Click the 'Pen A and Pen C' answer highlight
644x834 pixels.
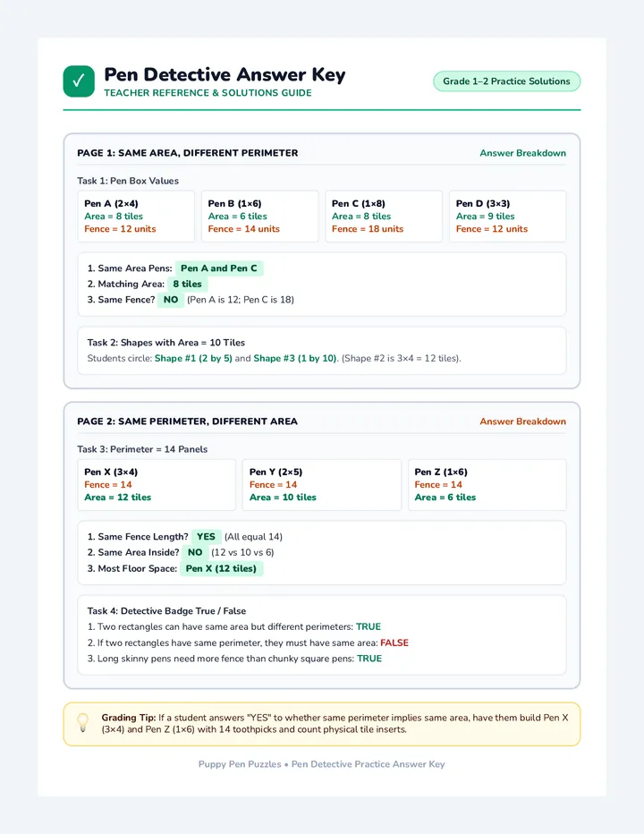(219, 268)
